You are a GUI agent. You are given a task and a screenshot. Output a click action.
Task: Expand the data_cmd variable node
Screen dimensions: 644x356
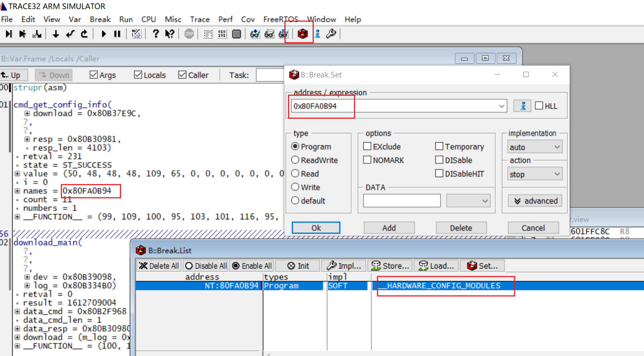17,312
